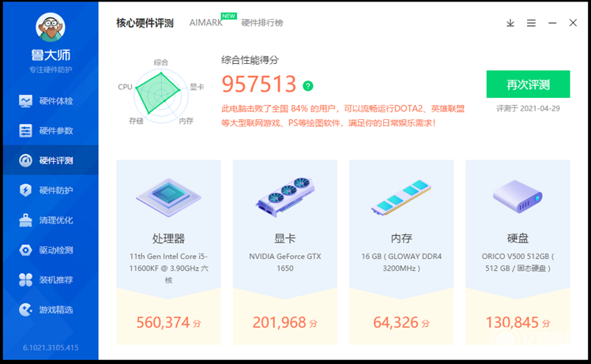Click the 存储 label on radar chart
The height and width of the screenshot is (364, 591).
pos(136,121)
